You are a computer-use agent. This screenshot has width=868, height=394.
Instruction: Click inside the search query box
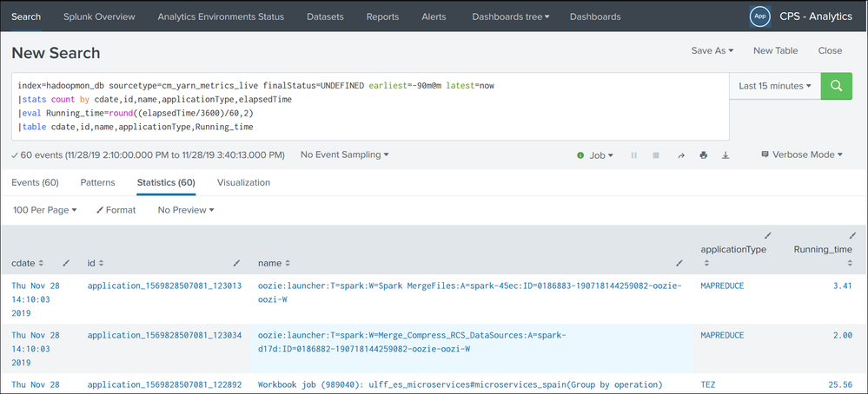(370, 107)
